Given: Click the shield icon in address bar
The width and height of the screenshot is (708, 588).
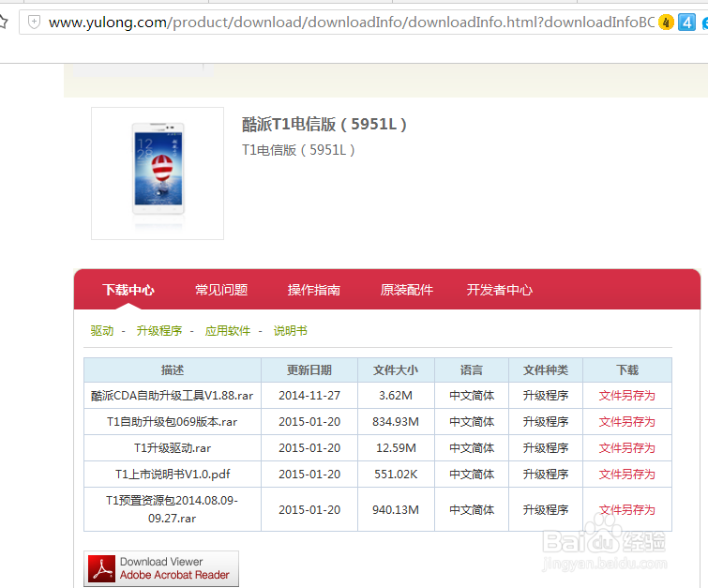Looking at the screenshot, I should pyautogui.click(x=35, y=22).
